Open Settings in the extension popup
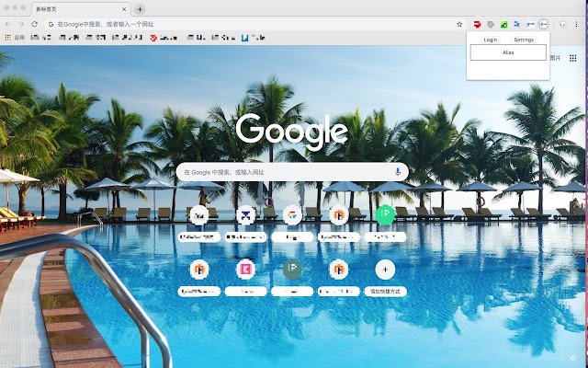The image size is (588, 368). click(524, 40)
